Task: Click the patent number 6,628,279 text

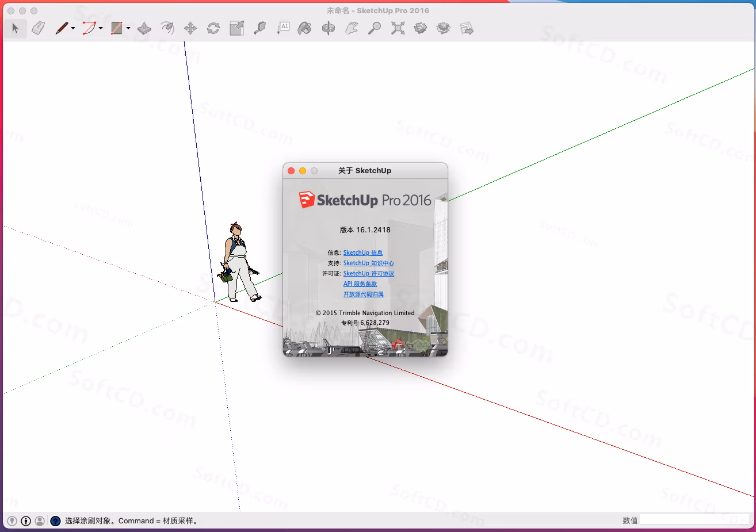Action: pos(365,323)
